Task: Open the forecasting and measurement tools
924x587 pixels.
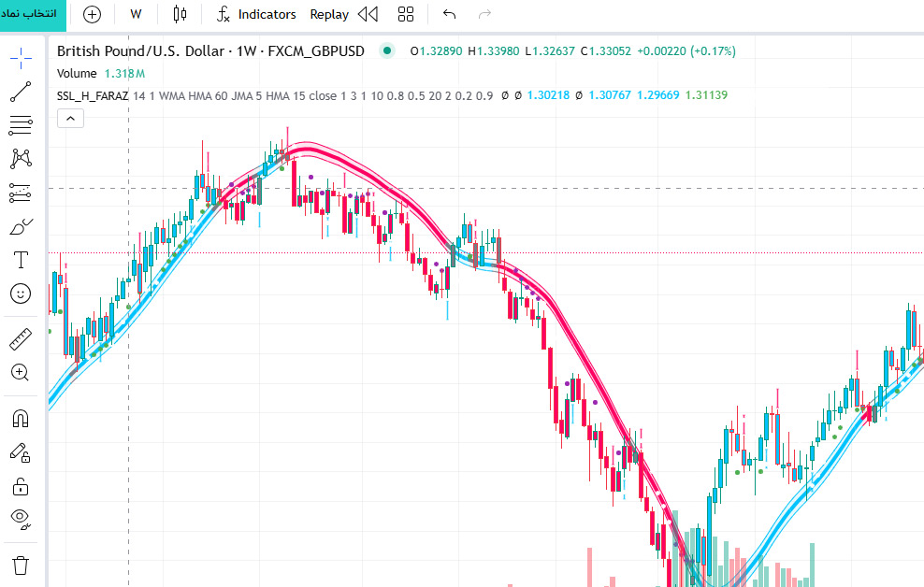Action: [x=21, y=193]
